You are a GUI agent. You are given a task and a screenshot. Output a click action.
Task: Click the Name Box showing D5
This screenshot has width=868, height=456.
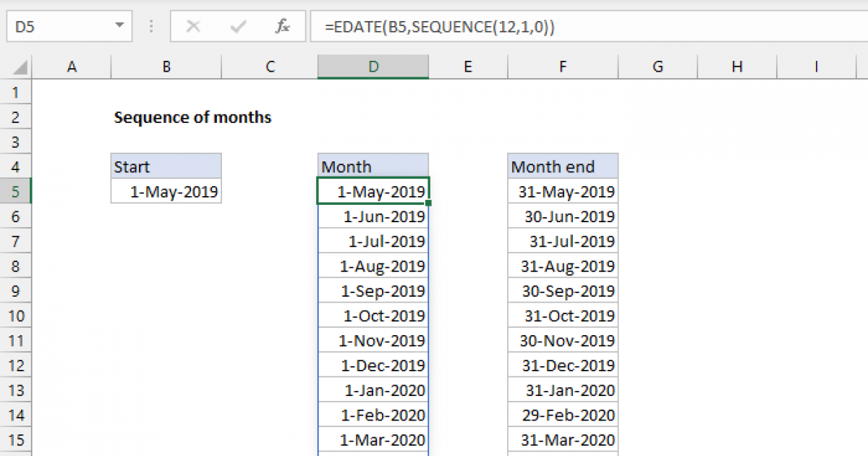tap(58, 27)
